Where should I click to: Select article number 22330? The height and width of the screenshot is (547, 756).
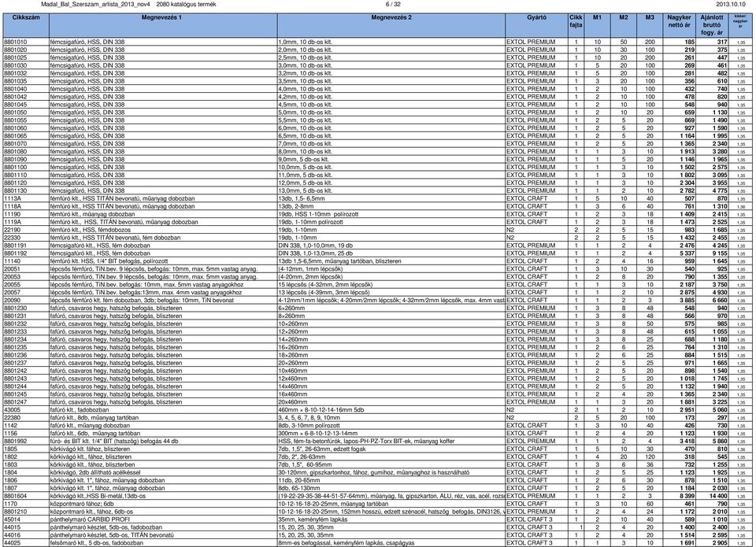click(x=12, y=238)
